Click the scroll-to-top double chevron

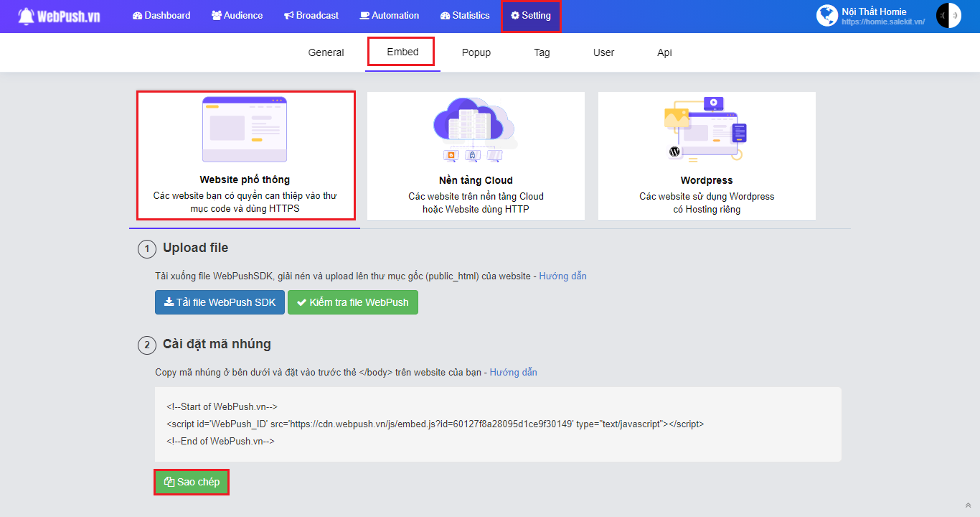tap(968, 506)
